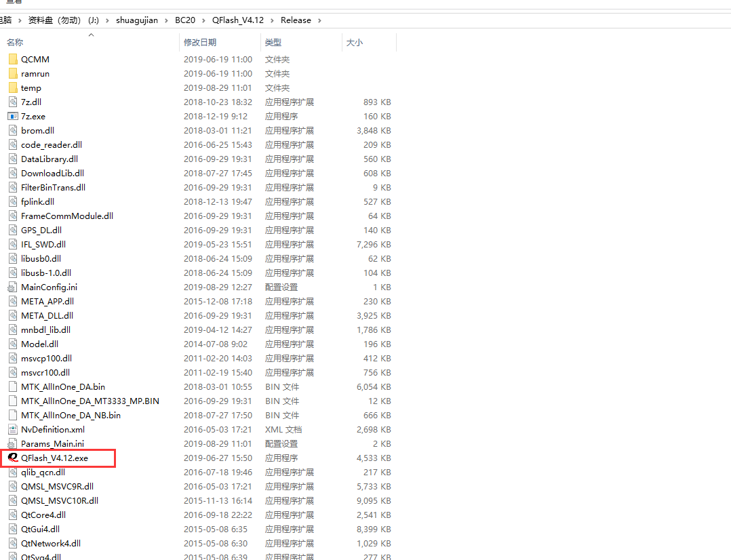Click the brom.dll file icon

[x=13, y=131]
